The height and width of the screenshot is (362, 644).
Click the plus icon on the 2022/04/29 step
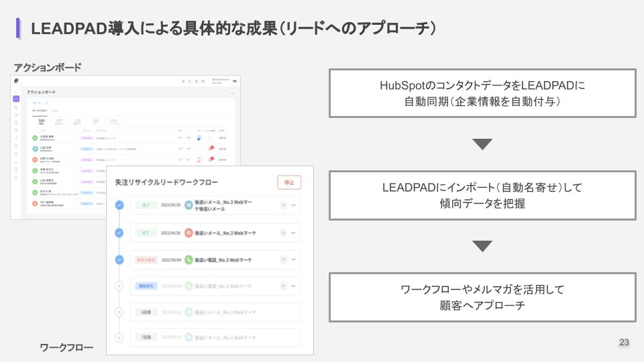point(283,205)
